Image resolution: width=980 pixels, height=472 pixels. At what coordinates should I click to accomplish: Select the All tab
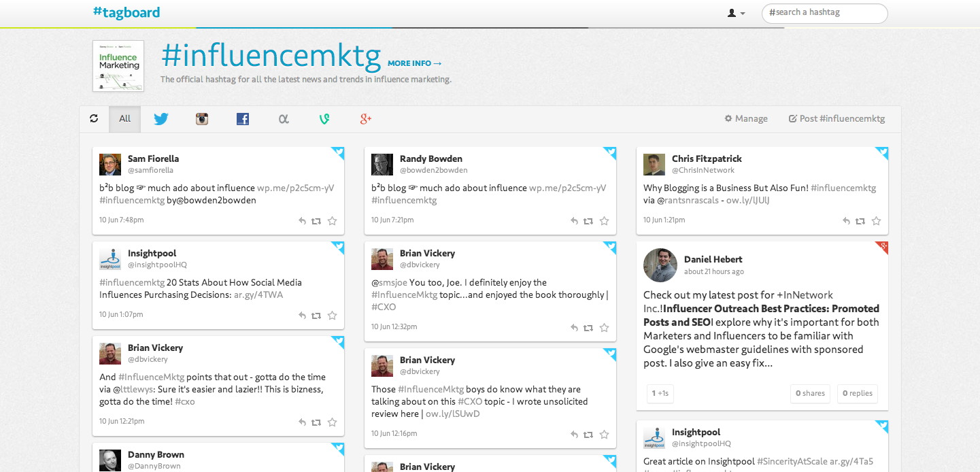point(125,119)
